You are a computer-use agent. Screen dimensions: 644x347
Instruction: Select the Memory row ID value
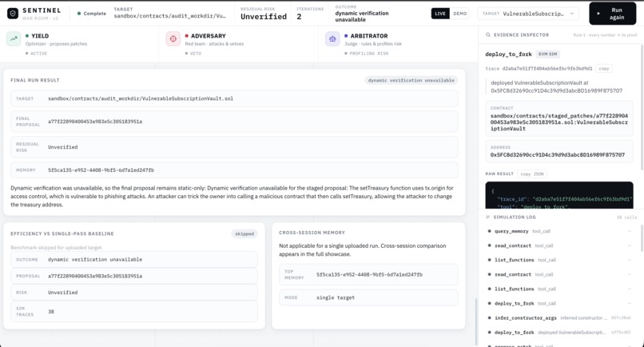pyautogui.click(x=101, y=170)
